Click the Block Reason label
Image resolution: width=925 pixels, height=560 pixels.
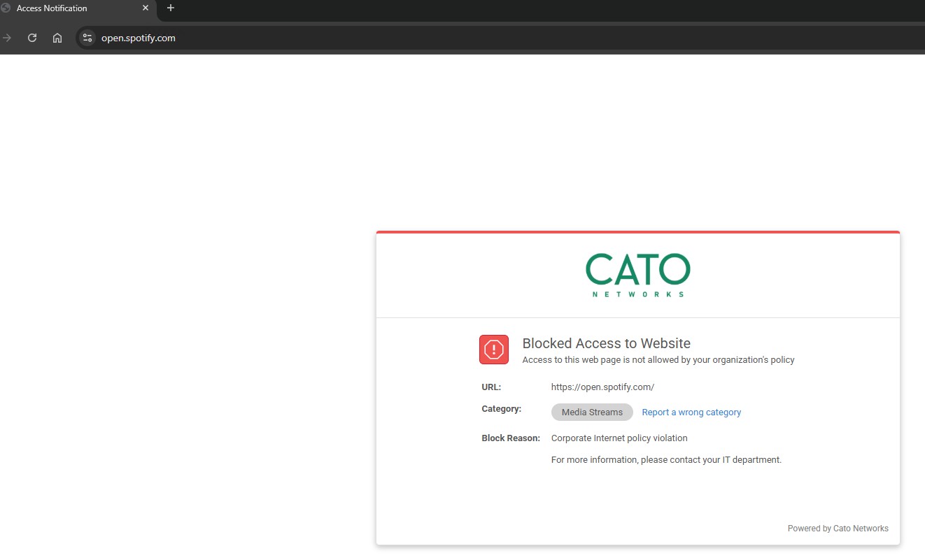coord(511,438)
